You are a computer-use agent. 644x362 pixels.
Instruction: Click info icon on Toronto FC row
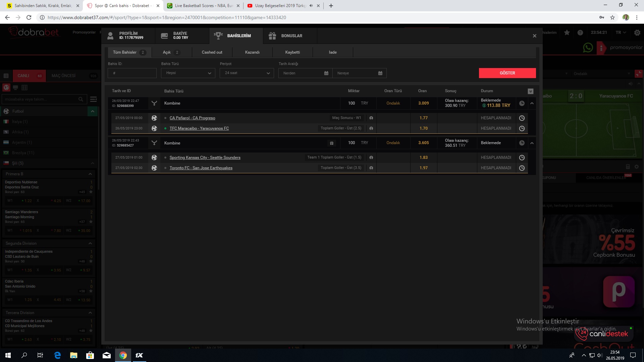[371, 168]
